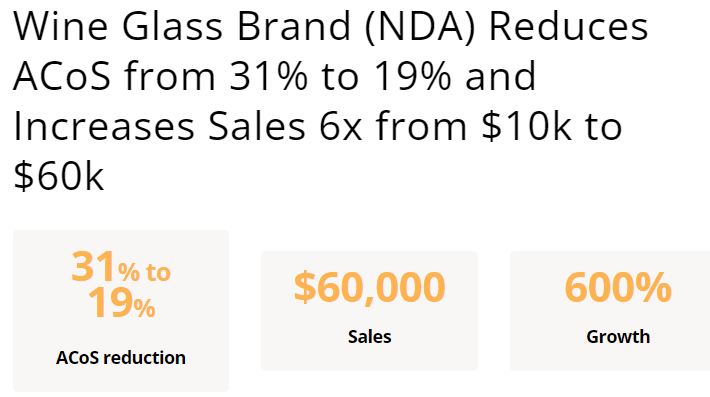Click the word Reduces in the headline
The image size is (710, 397).
(569, 27)
